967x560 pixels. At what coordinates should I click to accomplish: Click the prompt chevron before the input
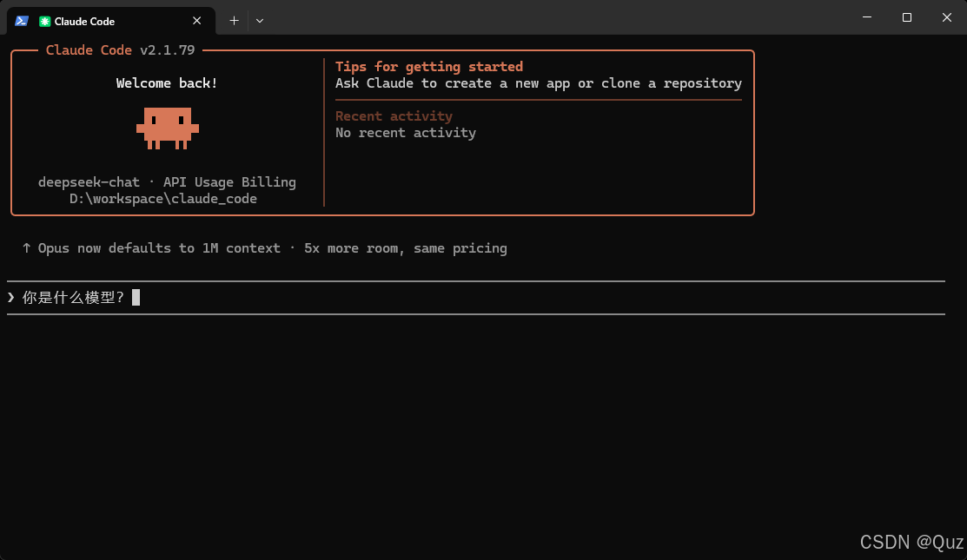pyautogui.click(x=11, y=298)
